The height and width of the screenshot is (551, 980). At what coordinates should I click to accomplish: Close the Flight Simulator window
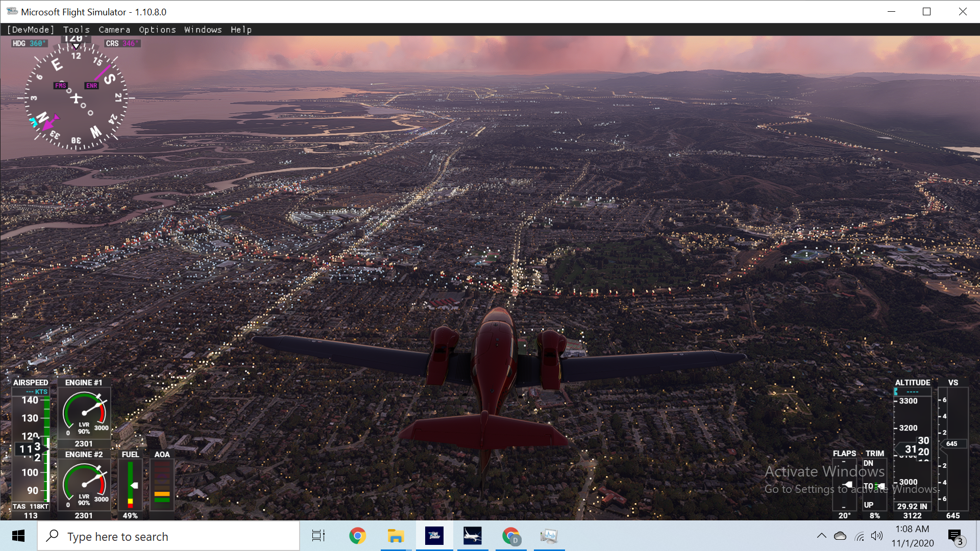(x=963, y=12)
